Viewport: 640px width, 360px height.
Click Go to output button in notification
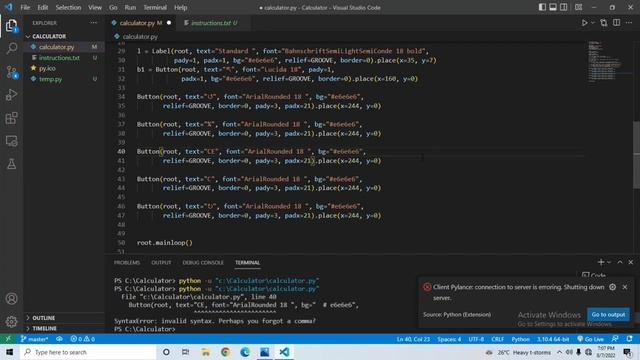point(608,314)
